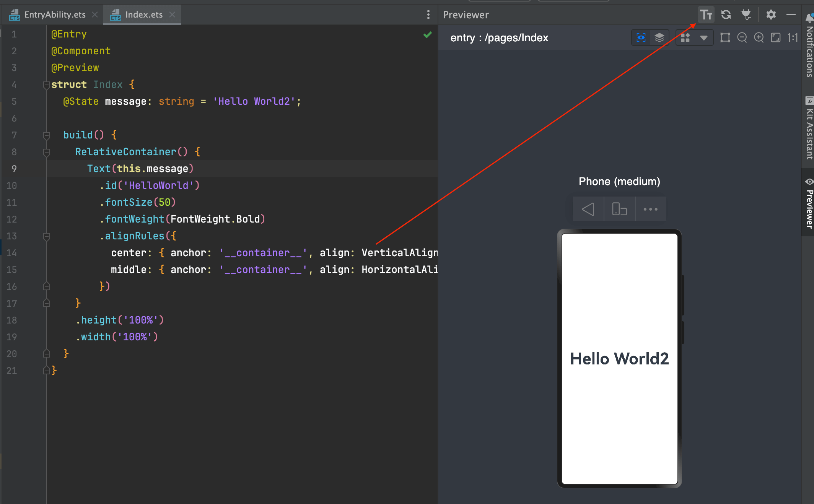This screenshot has width=814, height=504.
Task: Open the three-dots more options above the phone
Action: click(x=650, y=209)
